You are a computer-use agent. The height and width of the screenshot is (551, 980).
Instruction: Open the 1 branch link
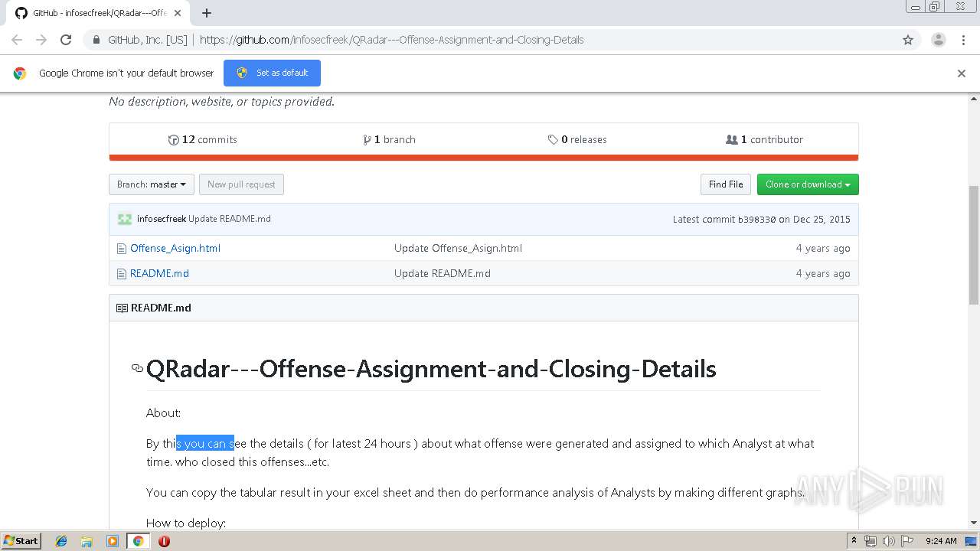click(x=389, y=139)
